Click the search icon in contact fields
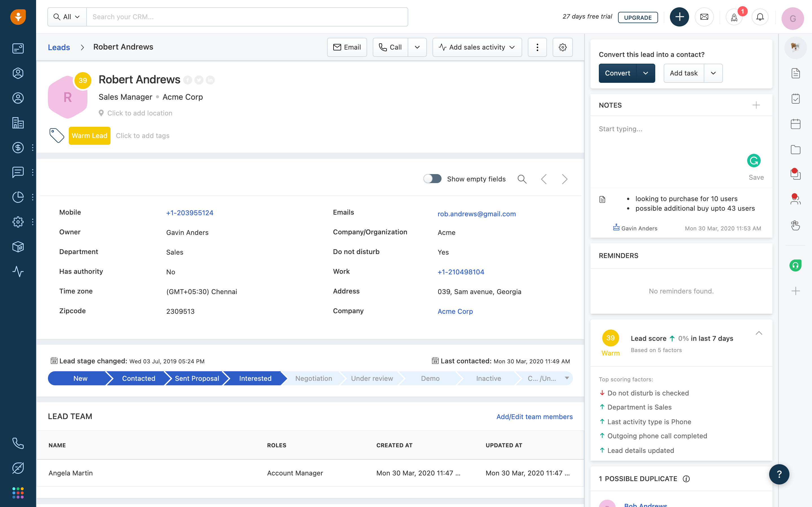Screen dimensions: 812x507 522,179
